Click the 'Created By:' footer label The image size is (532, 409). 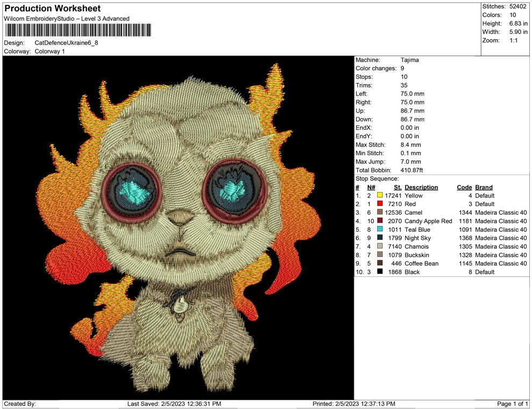[x=20, y=404]
